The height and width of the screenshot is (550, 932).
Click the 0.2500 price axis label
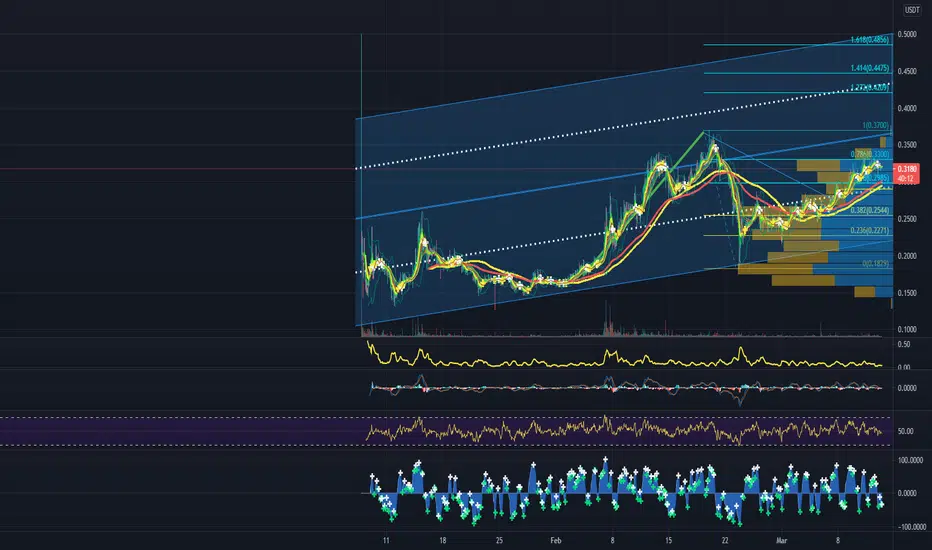point(907,219)
